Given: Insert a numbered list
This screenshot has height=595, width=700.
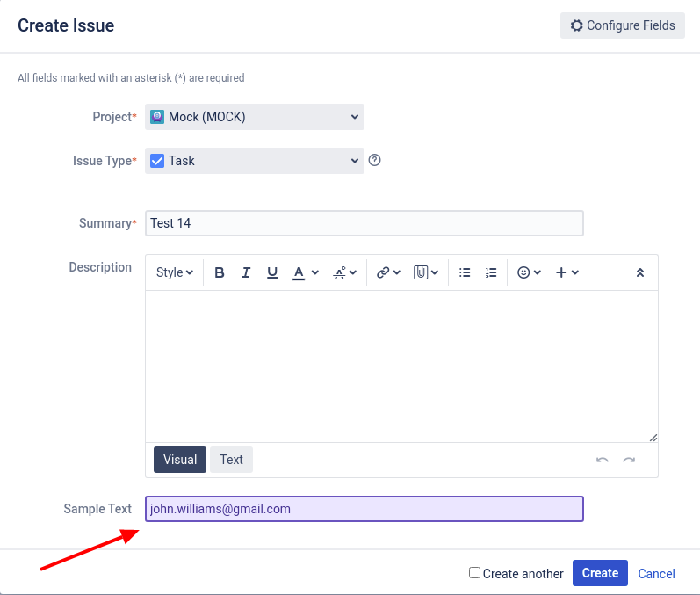Looking at the screenshot, I should pyautogui.click(x=491, y=272).
